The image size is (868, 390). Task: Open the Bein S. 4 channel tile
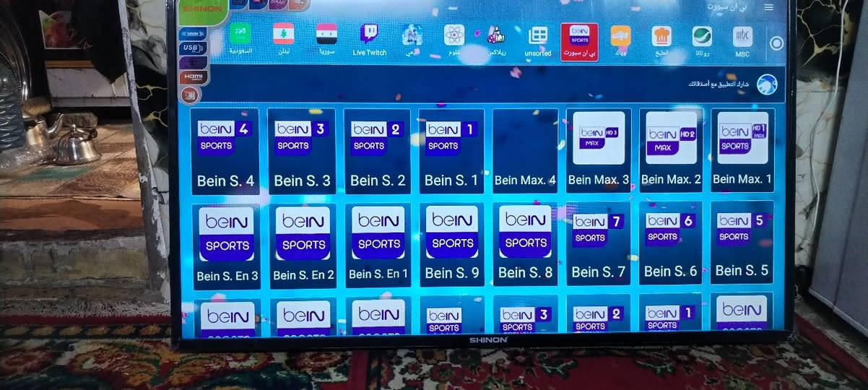pos(225,152)
